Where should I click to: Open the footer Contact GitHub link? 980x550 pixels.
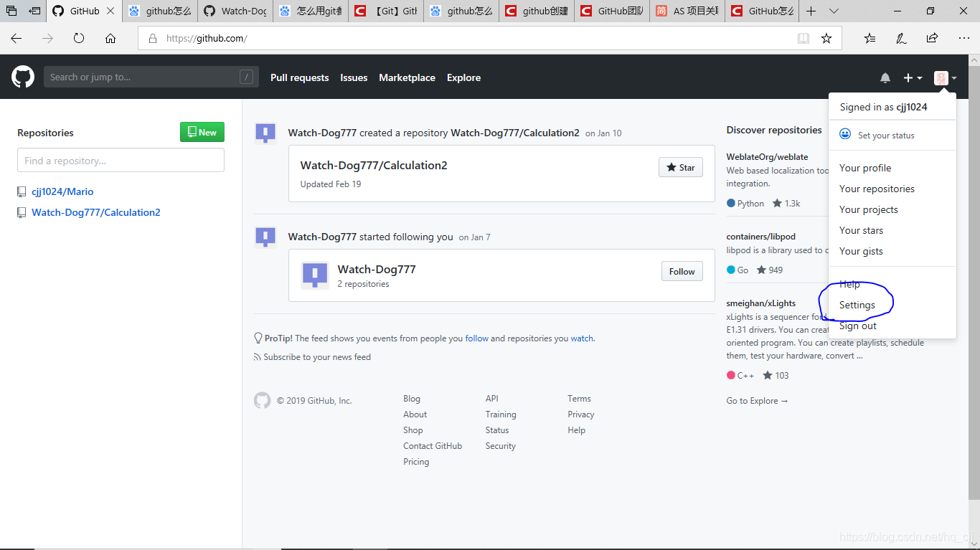click(433, 446)
